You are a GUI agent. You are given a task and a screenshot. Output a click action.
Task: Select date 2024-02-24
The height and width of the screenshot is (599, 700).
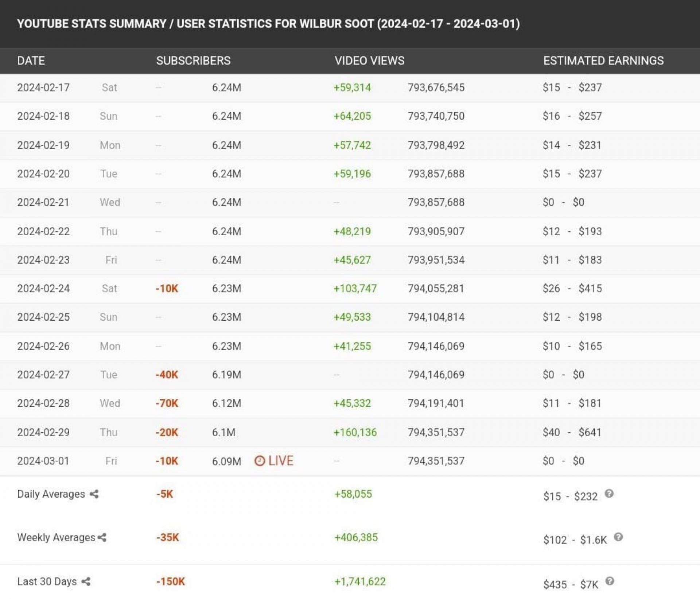[x=43, y=289]
